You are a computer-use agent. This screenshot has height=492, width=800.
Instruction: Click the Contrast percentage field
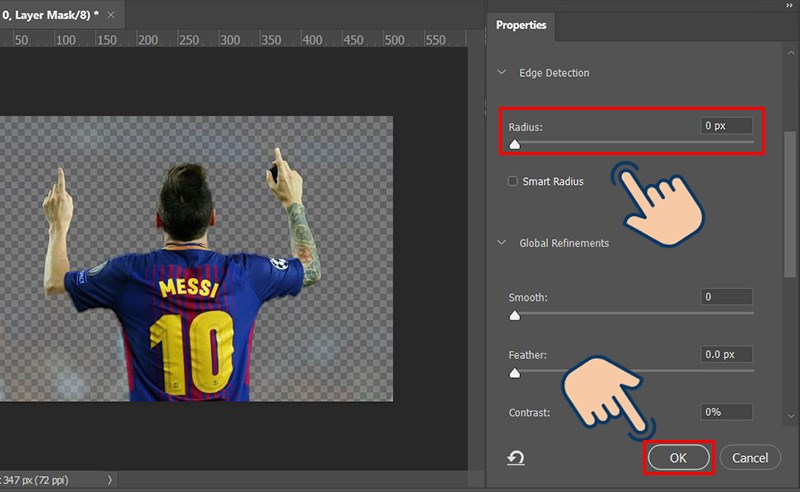[x=726, y=412]
